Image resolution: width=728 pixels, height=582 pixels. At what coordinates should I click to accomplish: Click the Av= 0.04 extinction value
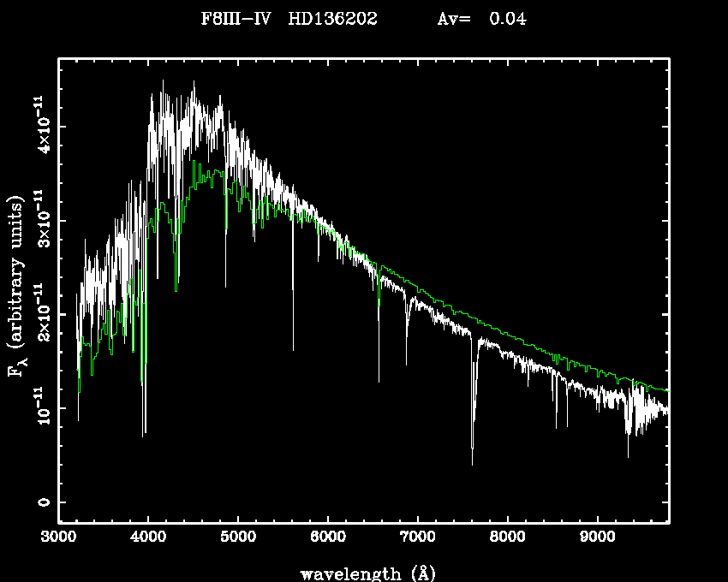[481, 19]
